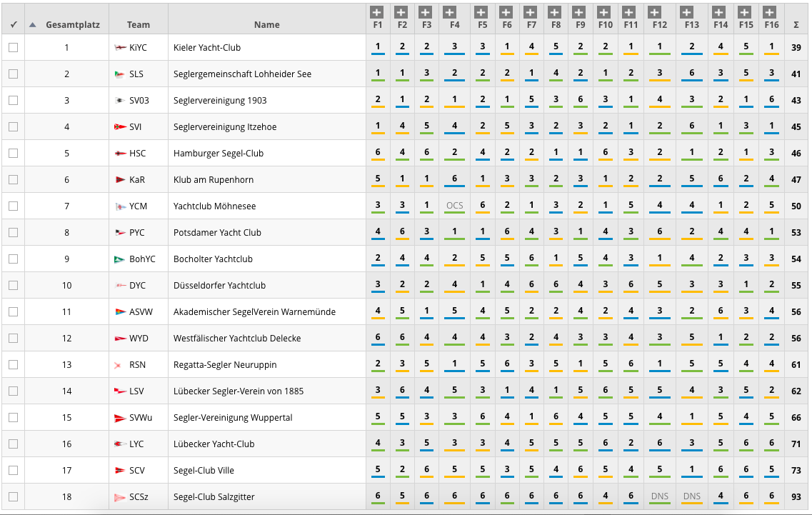Select checkbox for Yachtclub Möhnesee row
The image size is (812, 515).
click(x=13, y=206)
